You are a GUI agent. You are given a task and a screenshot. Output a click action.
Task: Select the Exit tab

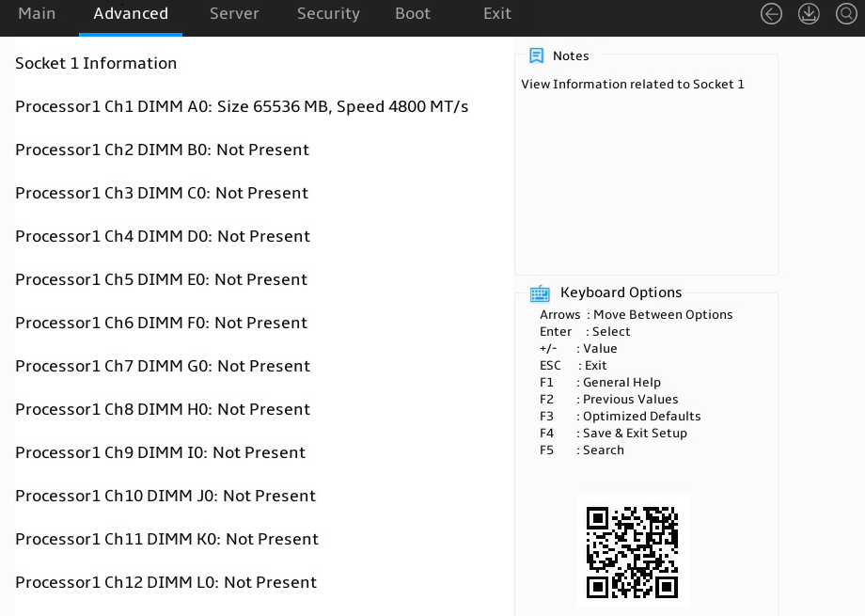(x=497, y=14)
